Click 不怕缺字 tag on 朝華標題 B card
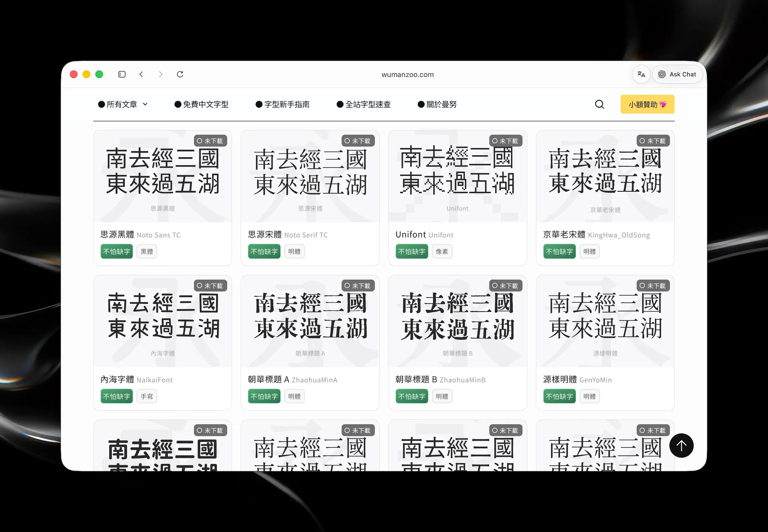 (412, 396)
